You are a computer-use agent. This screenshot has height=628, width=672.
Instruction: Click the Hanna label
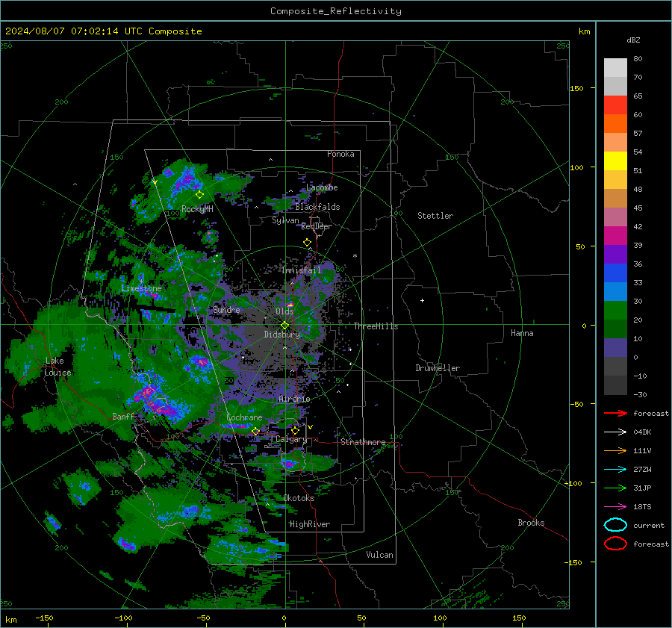(522, 333)
